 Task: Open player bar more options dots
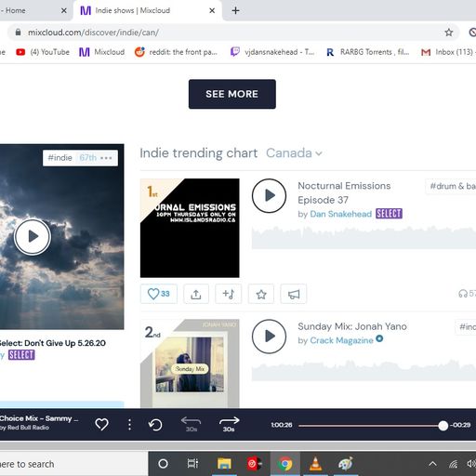click(x=129, y=425)
